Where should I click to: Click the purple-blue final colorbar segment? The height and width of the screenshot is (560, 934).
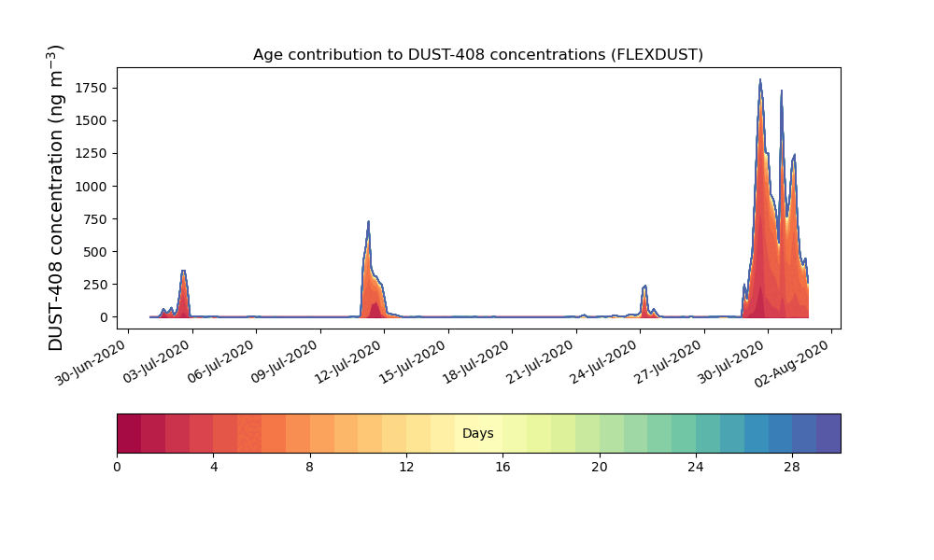click(828, 433)
